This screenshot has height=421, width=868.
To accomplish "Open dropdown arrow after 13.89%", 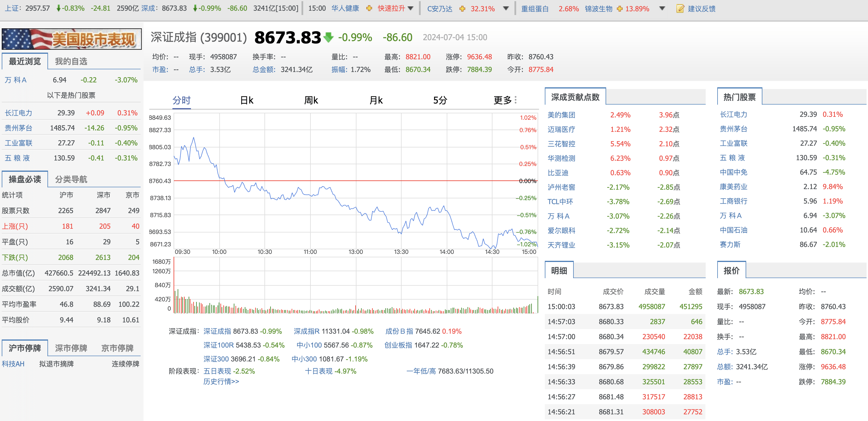I will coord(662,8).
